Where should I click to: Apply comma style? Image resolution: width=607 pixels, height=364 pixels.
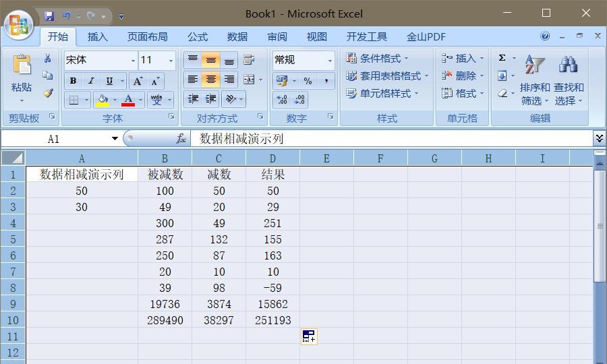[326, 81]
